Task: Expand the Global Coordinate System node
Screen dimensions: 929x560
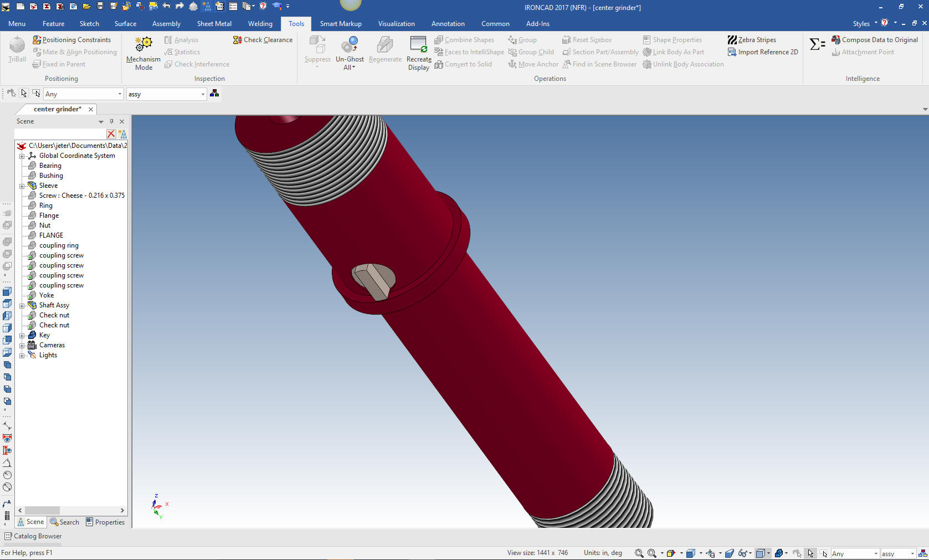Action: pos(22,156)
